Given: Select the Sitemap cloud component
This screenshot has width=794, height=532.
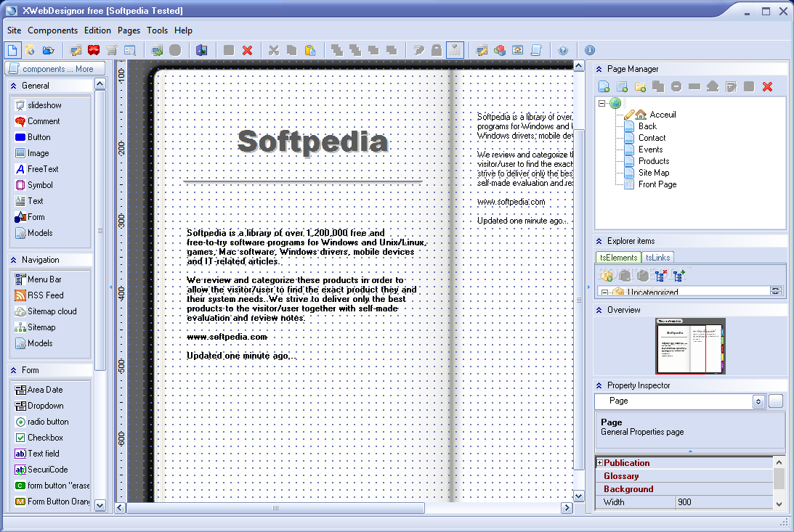Looking at the screenshot, I should [x=46, y=311].
